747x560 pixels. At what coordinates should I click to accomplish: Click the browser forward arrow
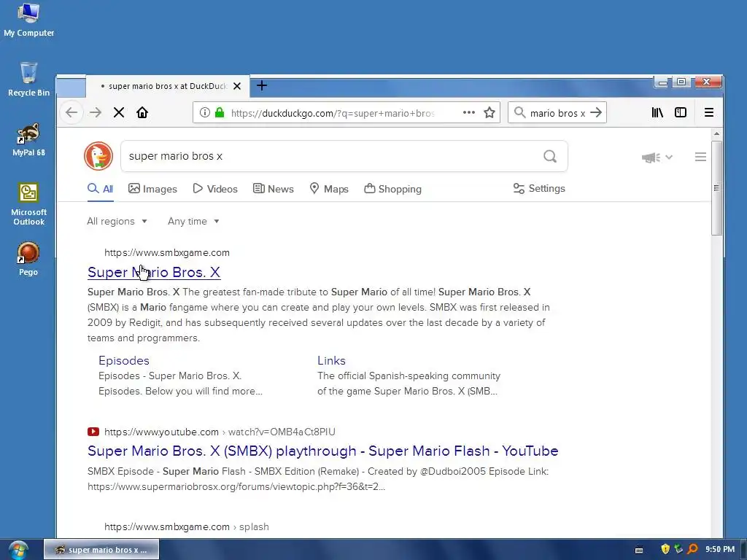96,112
